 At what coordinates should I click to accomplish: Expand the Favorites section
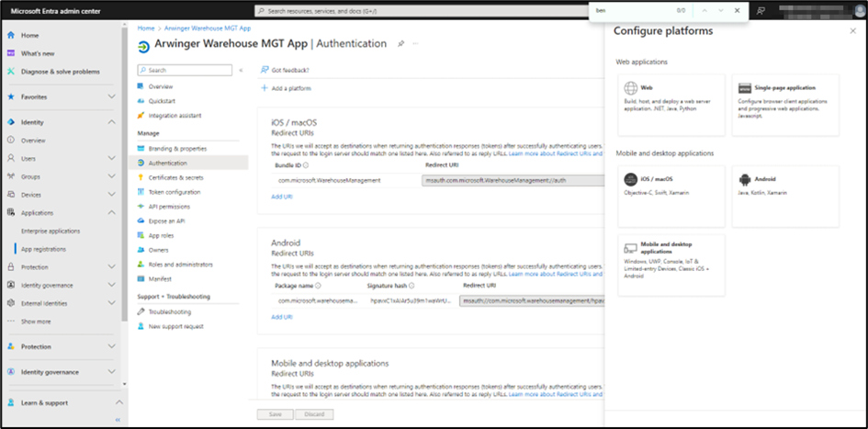point(112,96)
